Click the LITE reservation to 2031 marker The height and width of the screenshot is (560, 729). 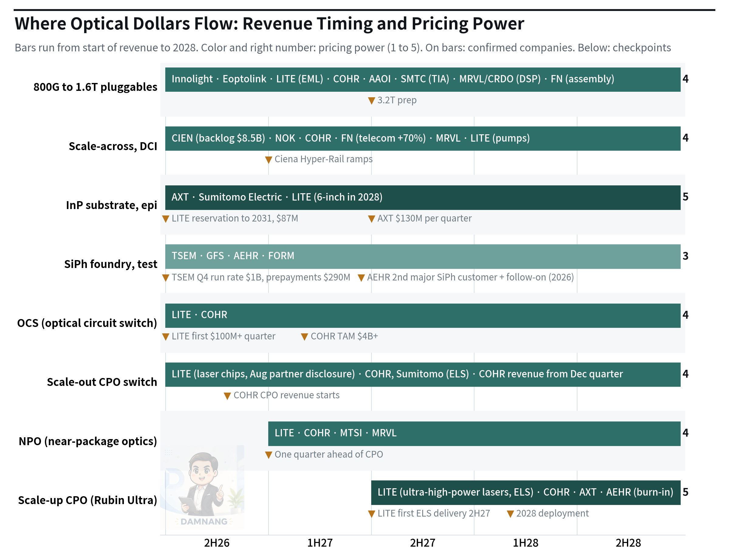[x=166, y=219]
